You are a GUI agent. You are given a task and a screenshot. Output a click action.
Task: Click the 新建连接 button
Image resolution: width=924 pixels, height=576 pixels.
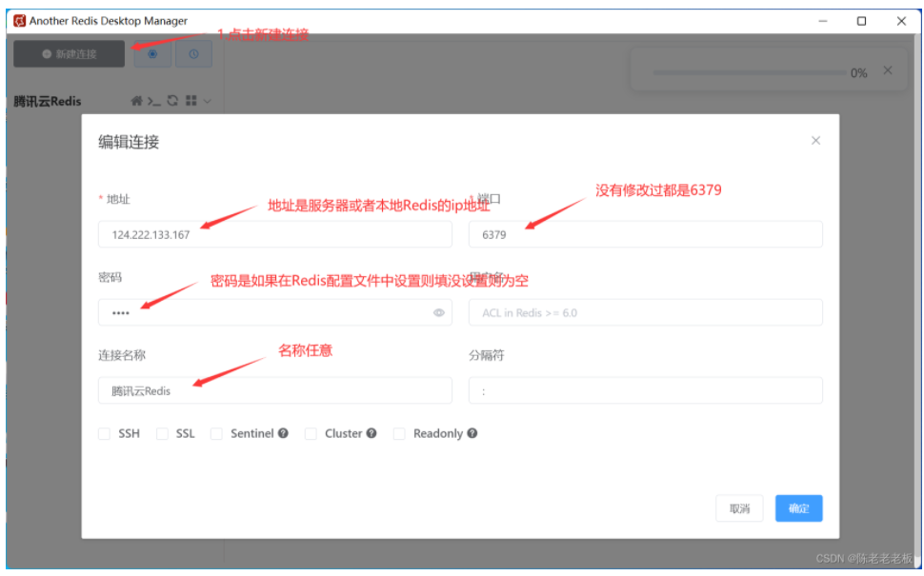click(x=69, y=53)
